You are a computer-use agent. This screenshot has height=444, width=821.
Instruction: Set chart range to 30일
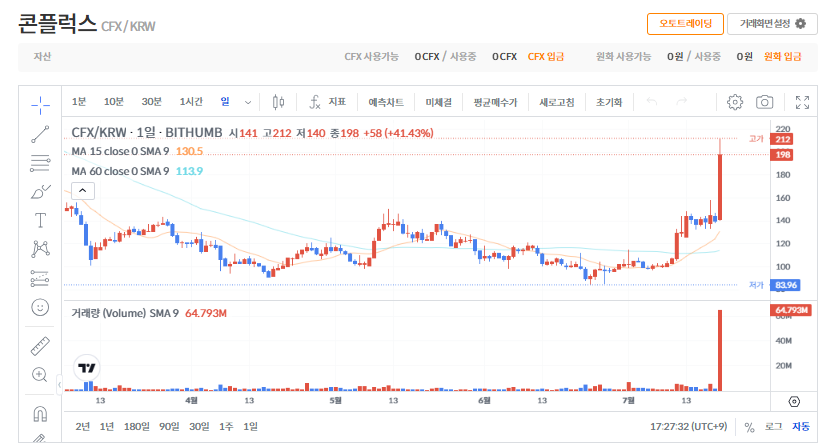point(199,427)
